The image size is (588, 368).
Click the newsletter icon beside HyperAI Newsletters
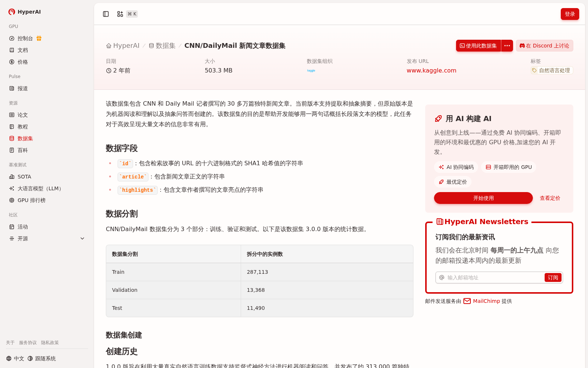[x=440, y=222]
